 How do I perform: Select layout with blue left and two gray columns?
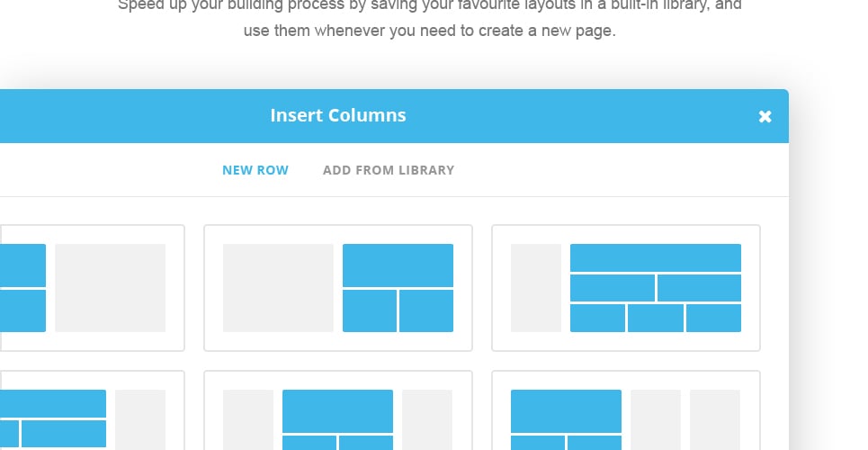[x=626, y=410]
